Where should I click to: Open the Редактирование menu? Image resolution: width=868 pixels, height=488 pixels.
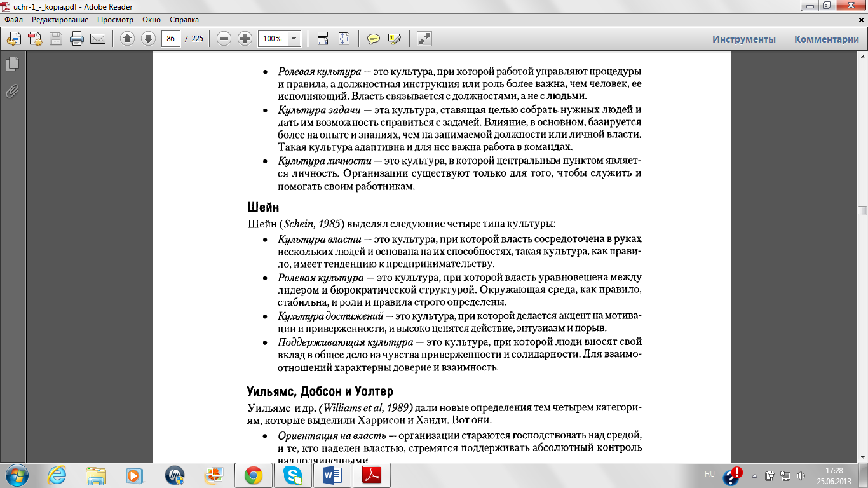pyautogui.click(x=60, y=20)
